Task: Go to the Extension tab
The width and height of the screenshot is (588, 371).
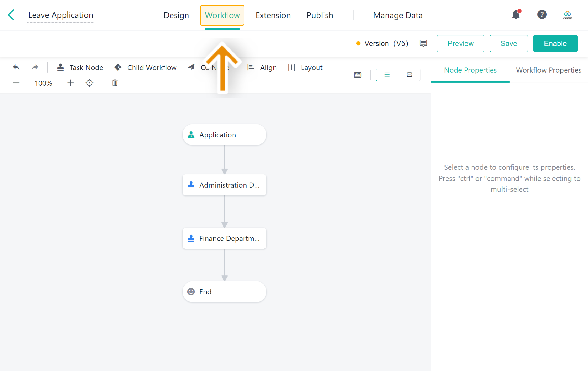Action: point(273,15)
